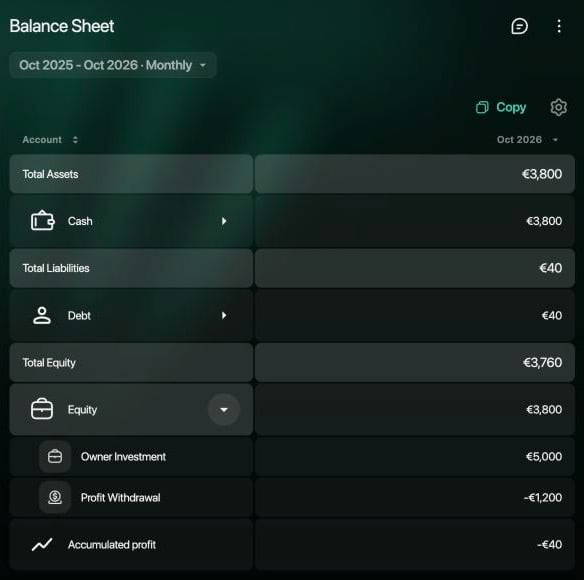Click the Accumulated profit label
The height and width of the screenshot is (580, 584).
112,545
